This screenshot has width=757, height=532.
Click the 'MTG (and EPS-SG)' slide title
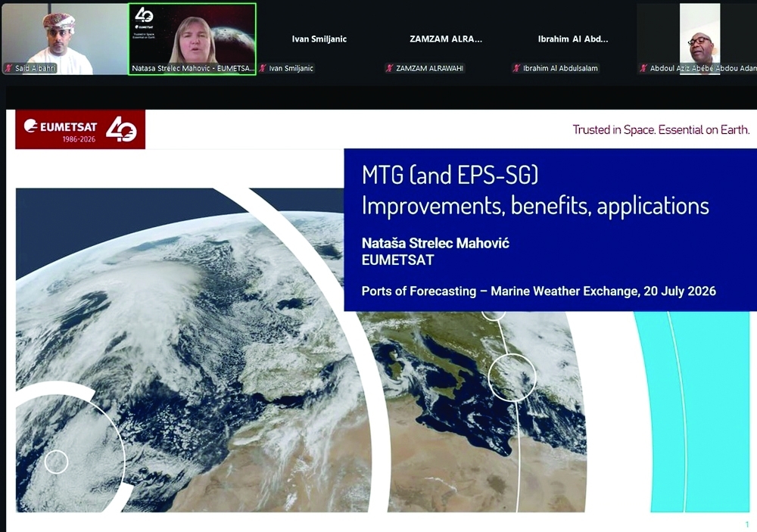(450, 175)
